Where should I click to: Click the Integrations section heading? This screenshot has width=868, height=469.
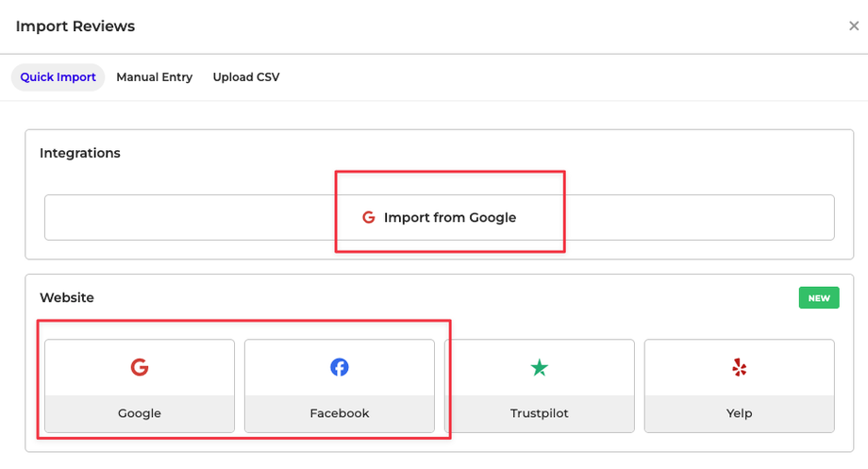coord(80,153)
